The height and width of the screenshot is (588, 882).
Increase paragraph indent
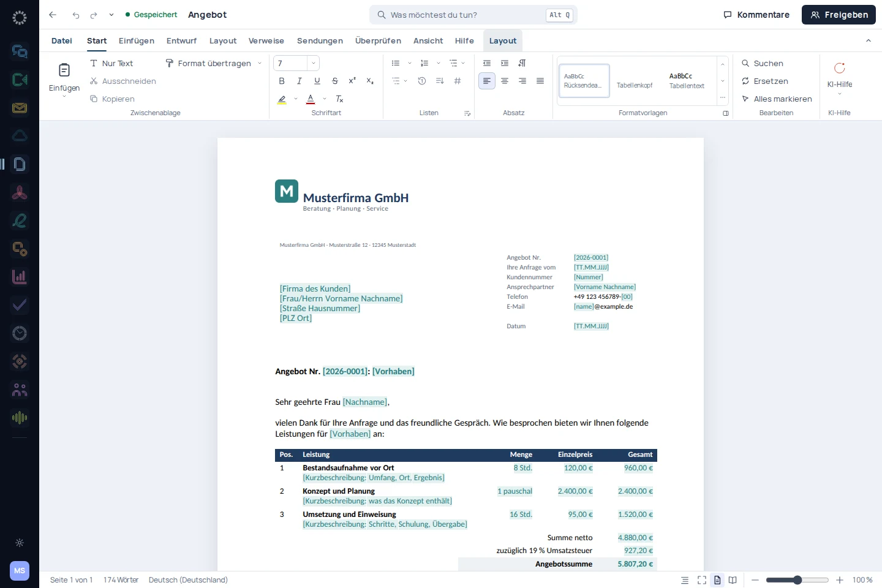(x=505, y=63)
